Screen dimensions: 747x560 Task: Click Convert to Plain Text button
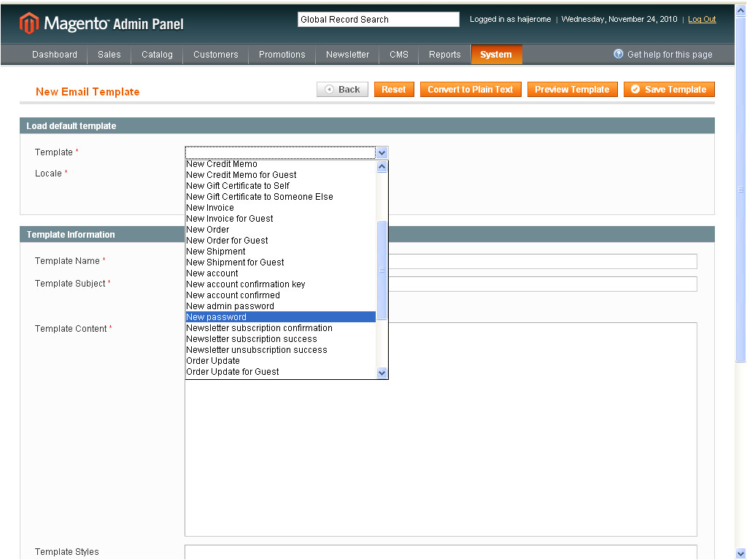(471, 90)
